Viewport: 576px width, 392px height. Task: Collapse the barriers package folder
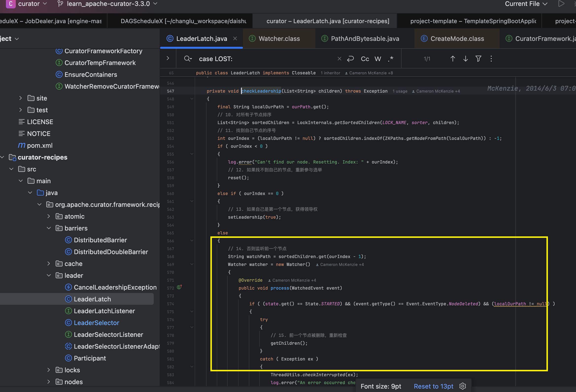click(x=49, y=228)
